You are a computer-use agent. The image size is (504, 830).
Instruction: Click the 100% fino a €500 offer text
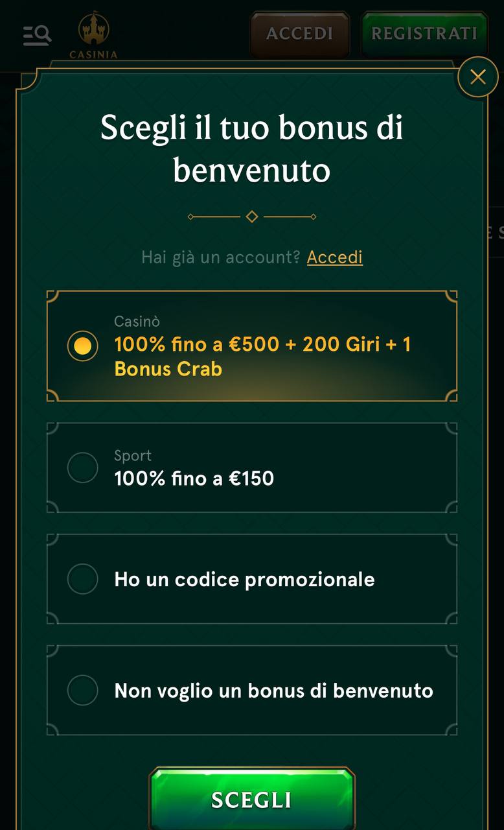262,356
